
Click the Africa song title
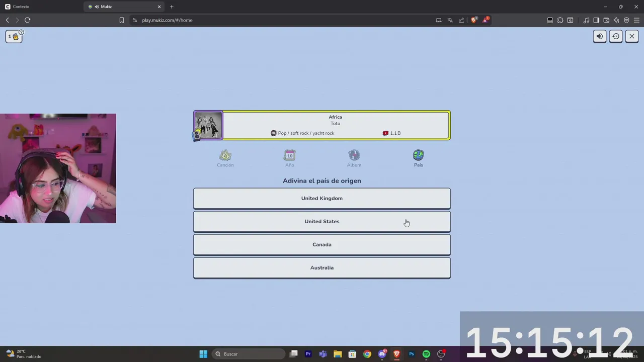(335, 117)
